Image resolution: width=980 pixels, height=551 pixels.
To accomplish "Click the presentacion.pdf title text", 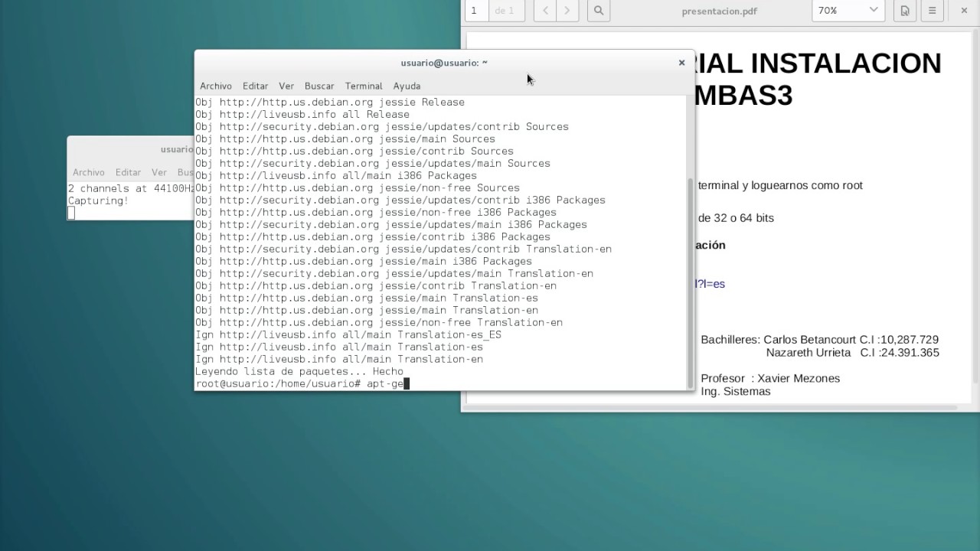I will point(719,11).
